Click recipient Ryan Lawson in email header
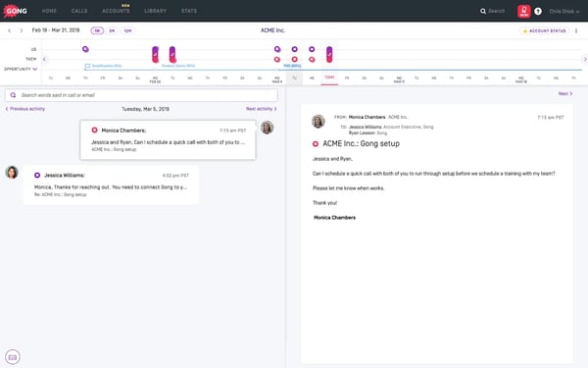This screenshot has width=588, height=368. pos(362,132)
